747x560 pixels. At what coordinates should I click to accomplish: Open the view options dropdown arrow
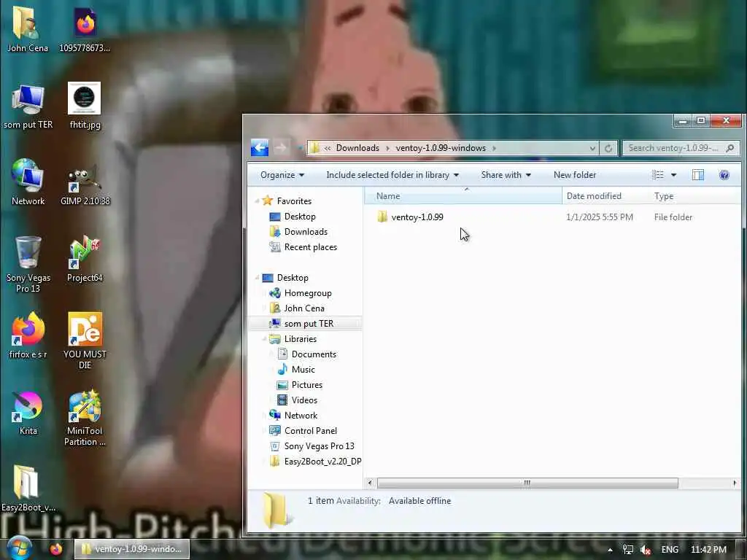(673, 175)
